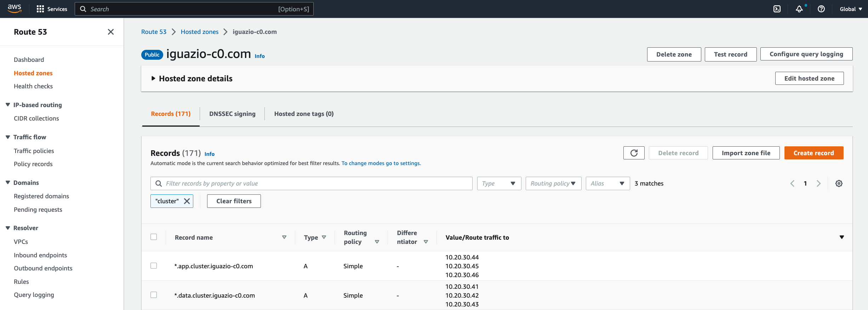
Task: Open Hosted zones in sidebar
Action: tap(33, 73)
